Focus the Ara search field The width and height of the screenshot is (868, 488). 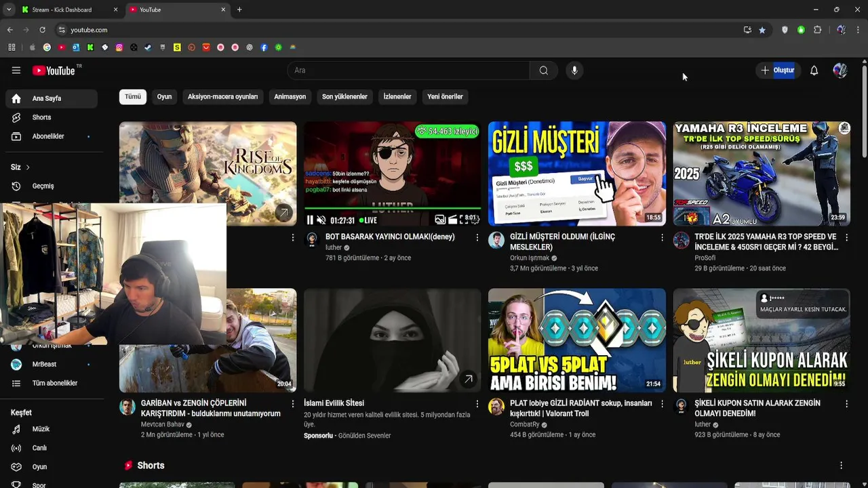click(408, 70)
